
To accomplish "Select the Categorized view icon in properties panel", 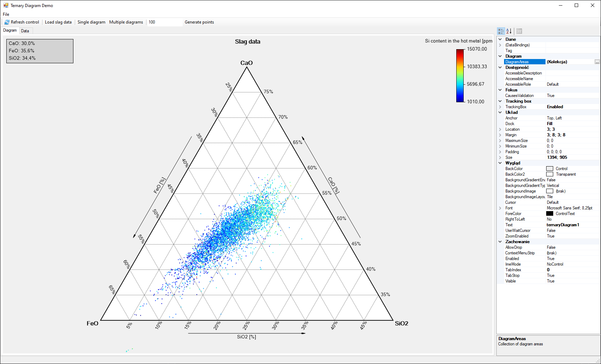I will click(501, 31).
